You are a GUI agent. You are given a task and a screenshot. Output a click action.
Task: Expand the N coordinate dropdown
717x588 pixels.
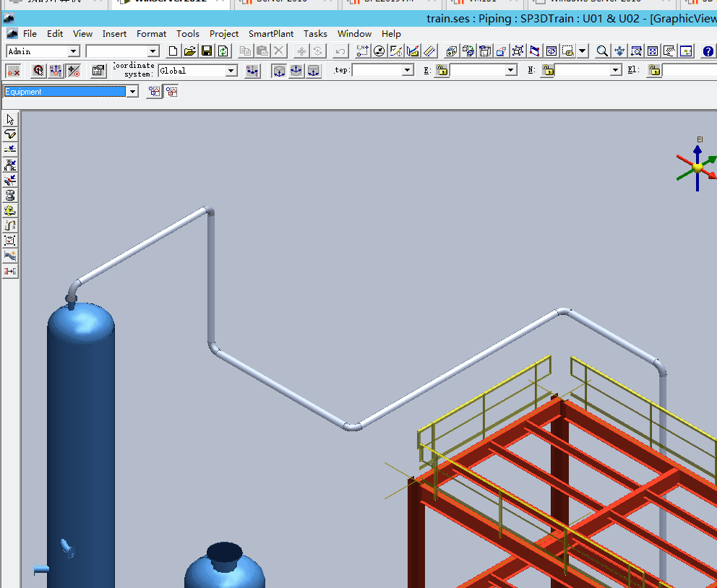coord(616,70)
